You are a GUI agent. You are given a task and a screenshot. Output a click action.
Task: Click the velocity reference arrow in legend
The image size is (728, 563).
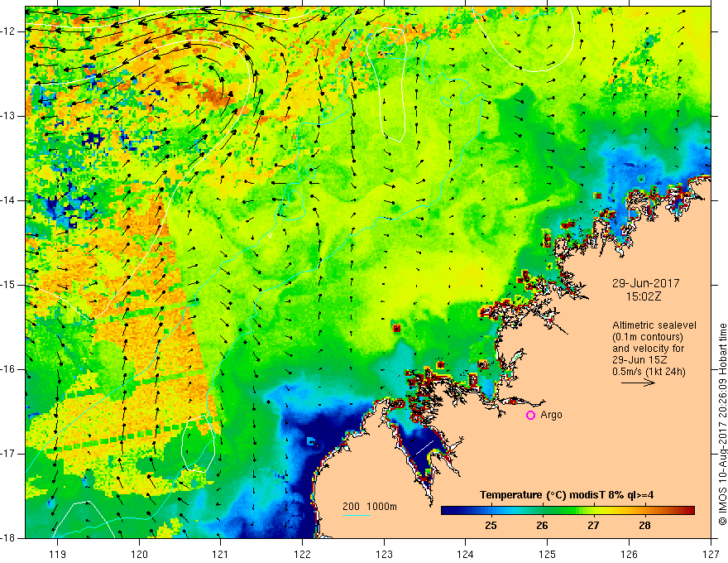tap(638, 383)
